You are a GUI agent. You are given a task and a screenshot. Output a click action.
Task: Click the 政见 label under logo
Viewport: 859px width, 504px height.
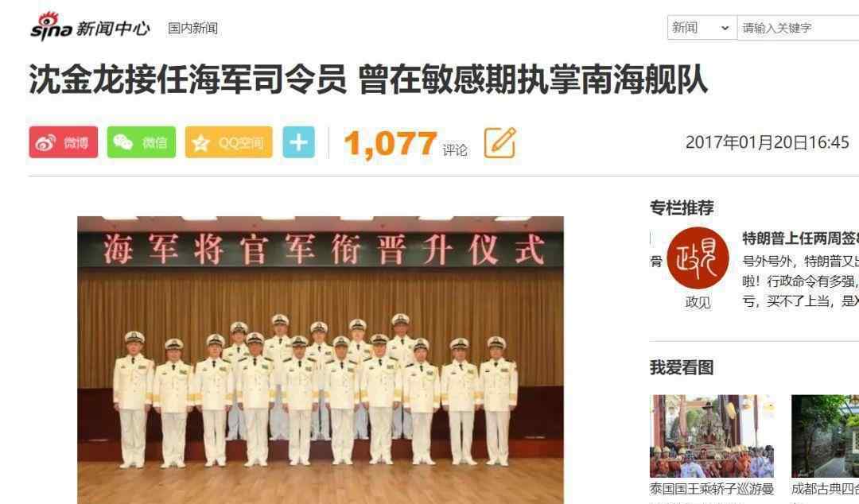coord(698,302)
